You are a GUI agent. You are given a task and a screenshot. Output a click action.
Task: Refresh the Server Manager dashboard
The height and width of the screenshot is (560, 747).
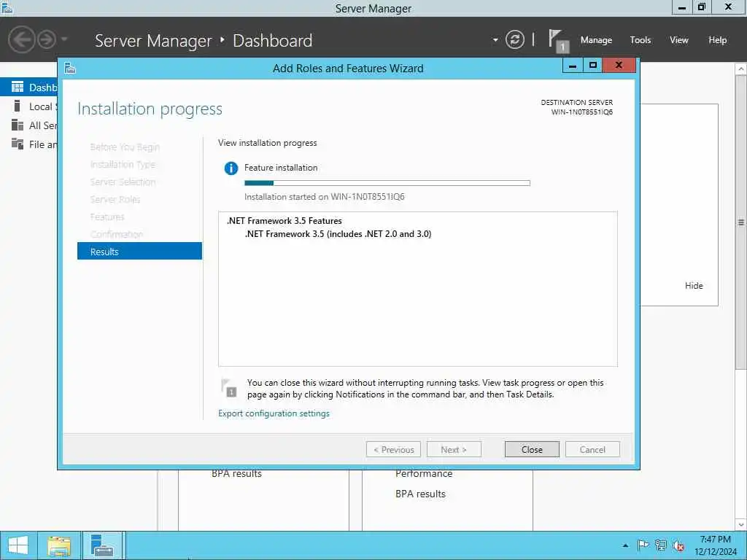[514, 39]
